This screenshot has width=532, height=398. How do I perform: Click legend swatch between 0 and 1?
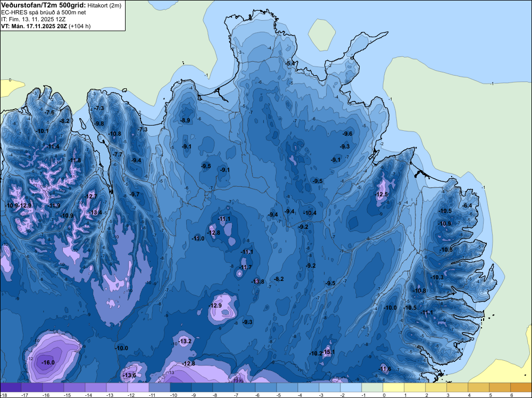[394, 387]
